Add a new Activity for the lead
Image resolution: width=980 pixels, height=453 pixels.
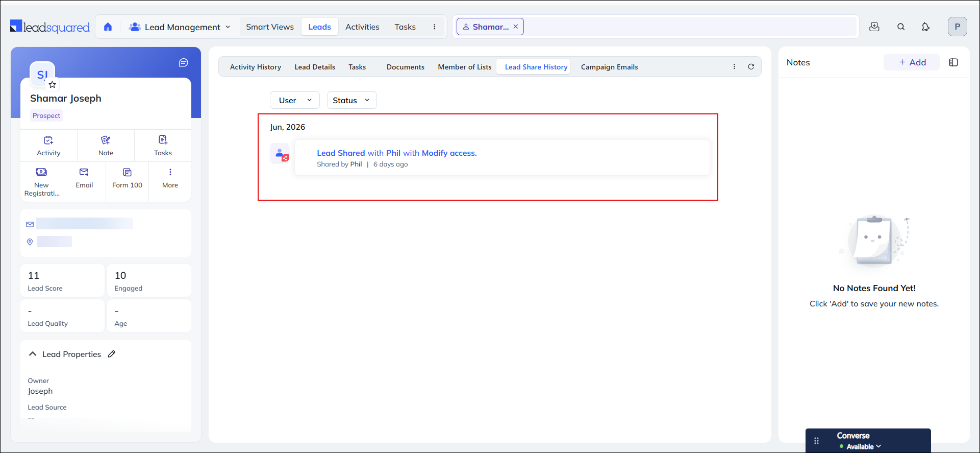[x=48, y=146]
